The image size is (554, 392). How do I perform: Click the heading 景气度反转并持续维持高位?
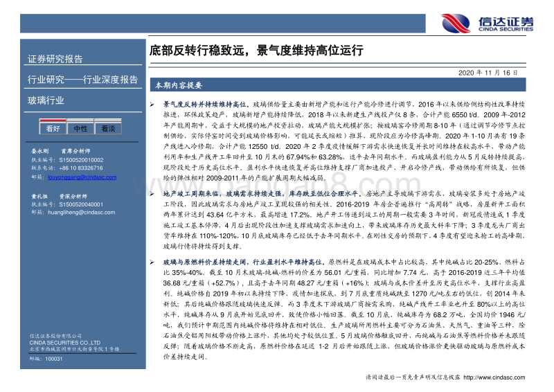point(206,105)
